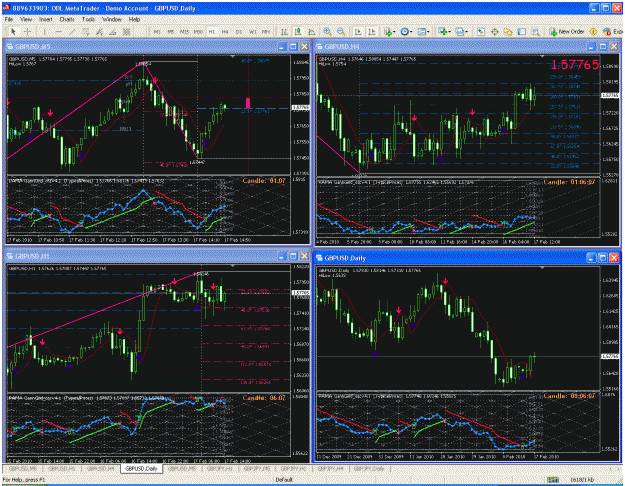Switch chart to bar chart style

click(x=284, y=31)
